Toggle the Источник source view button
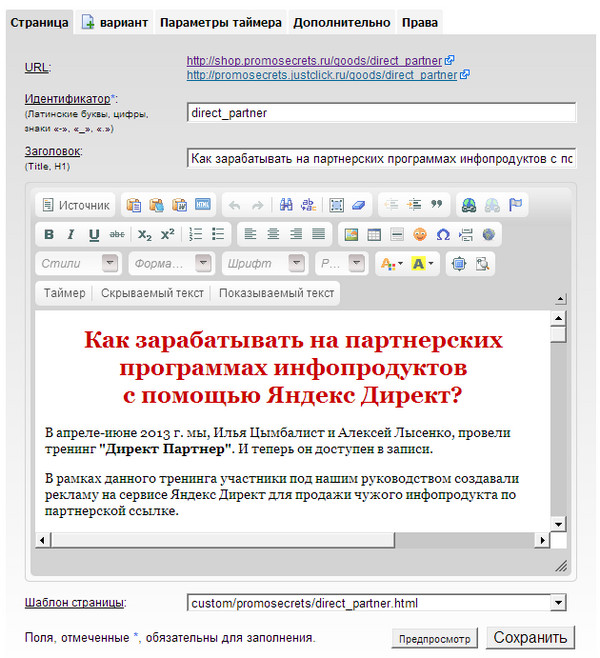Screen dimensions: 600x658 76,205
